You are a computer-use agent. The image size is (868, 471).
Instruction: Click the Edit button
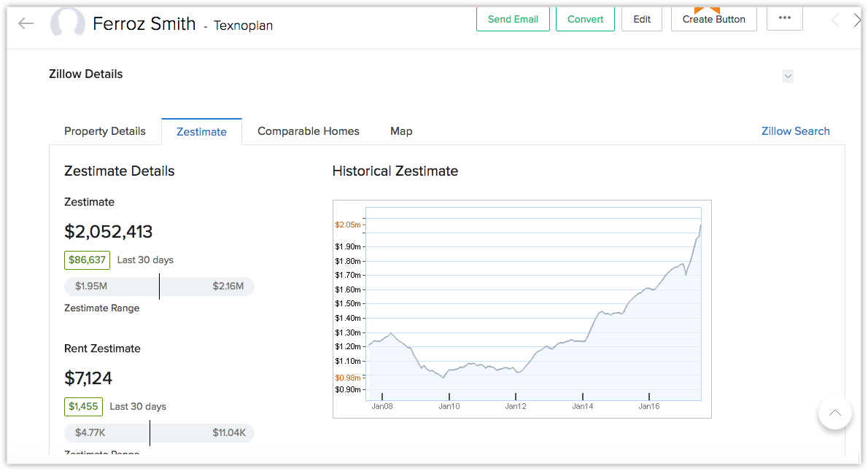click(642, 19)
